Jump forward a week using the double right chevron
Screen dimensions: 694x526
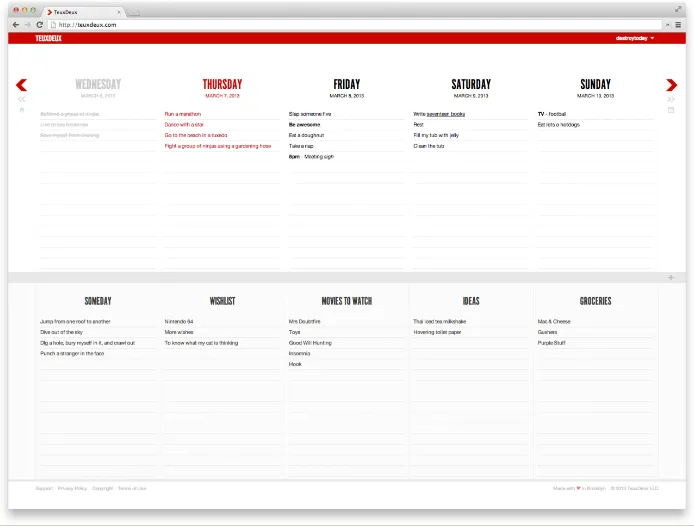tap(671, 99)
